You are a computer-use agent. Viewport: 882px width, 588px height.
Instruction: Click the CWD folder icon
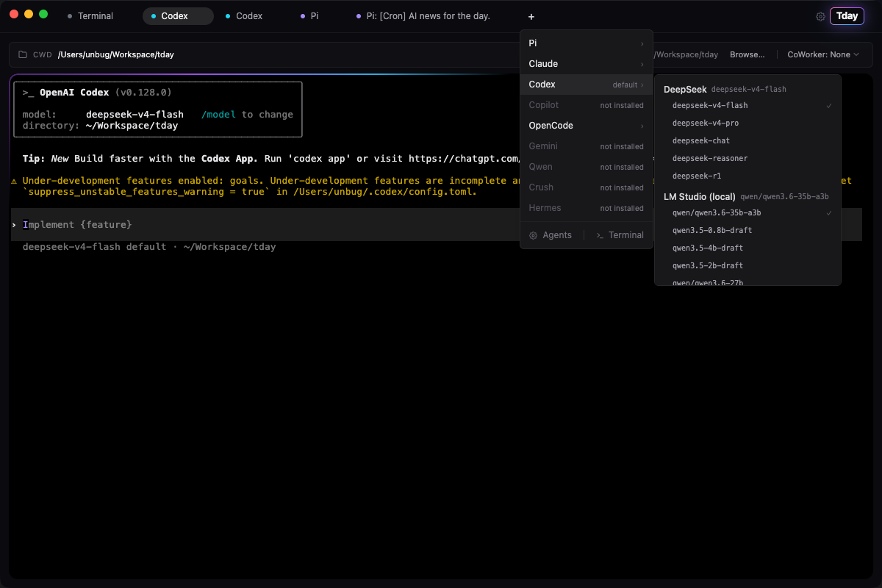click(x=23, y=54)
